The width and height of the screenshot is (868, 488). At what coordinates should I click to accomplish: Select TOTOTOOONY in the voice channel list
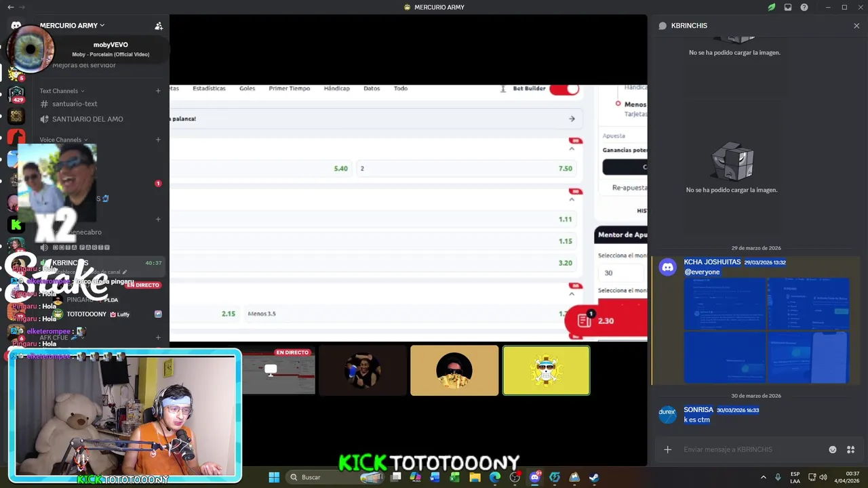point(87,314)
